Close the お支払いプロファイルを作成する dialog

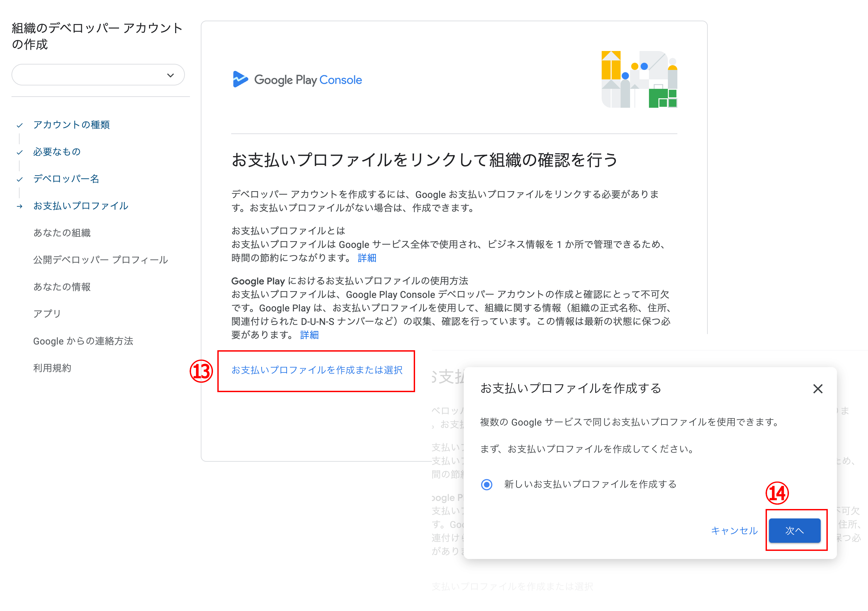point(818,389)
